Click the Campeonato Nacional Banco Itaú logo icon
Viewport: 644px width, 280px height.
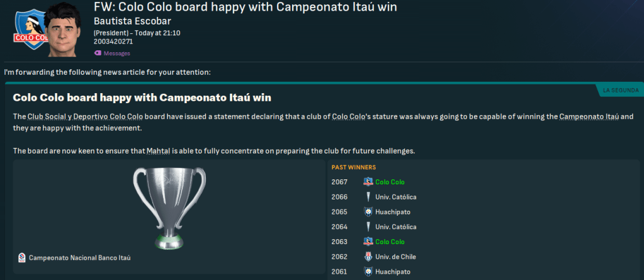point(23,257)
